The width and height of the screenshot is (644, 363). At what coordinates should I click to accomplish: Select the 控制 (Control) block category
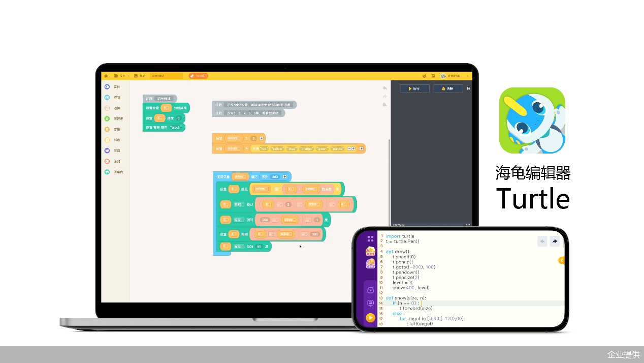pyautogui.click(x=113, y=97)
